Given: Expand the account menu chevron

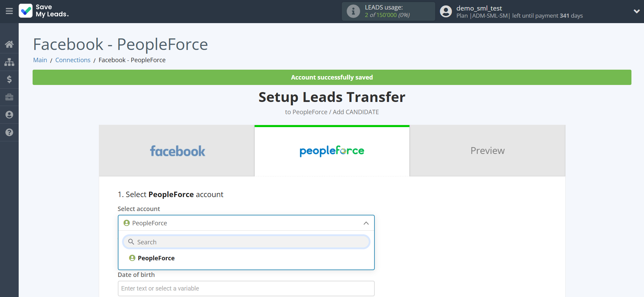Looking at the screenshot, I should click(x=636, y=11).
